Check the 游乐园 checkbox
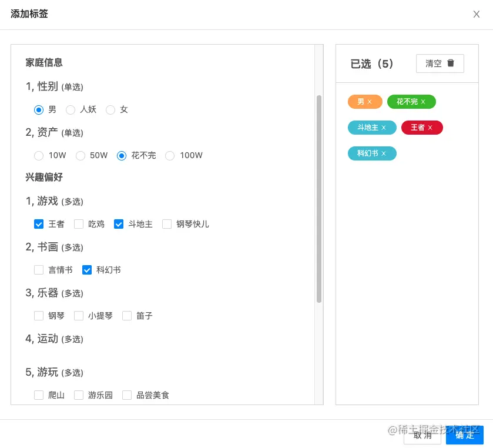This screenshot has width=493, height=448. [x=79, y=395]
